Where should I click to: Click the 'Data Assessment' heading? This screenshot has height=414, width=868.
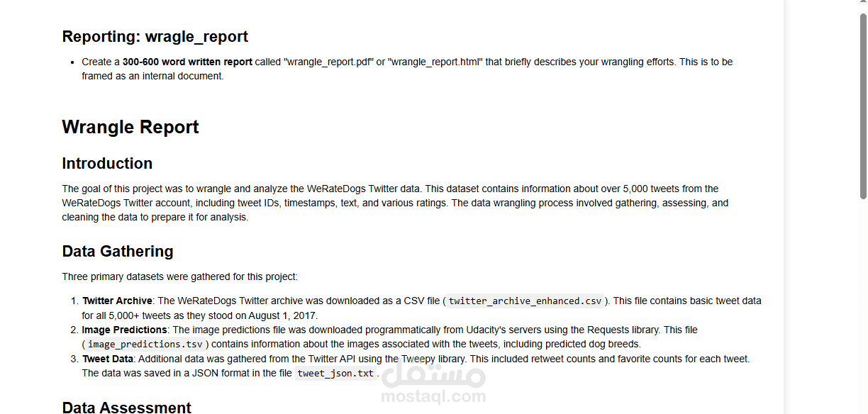(126, 407)
